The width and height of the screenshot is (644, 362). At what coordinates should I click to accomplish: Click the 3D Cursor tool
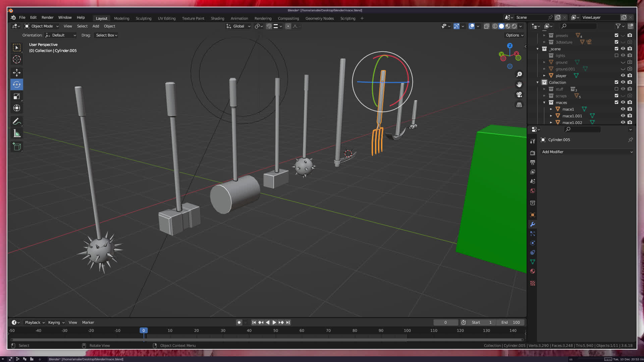click(x=17, y=60)
